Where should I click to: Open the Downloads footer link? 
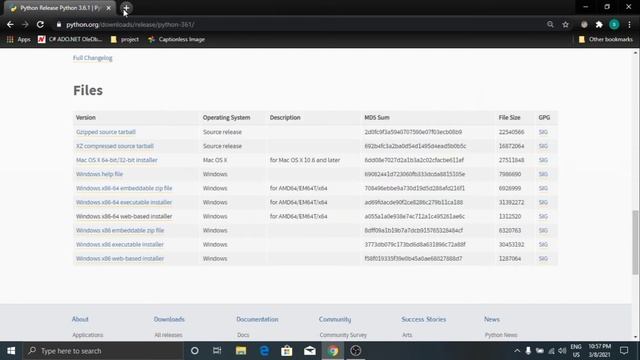(169, 319)
